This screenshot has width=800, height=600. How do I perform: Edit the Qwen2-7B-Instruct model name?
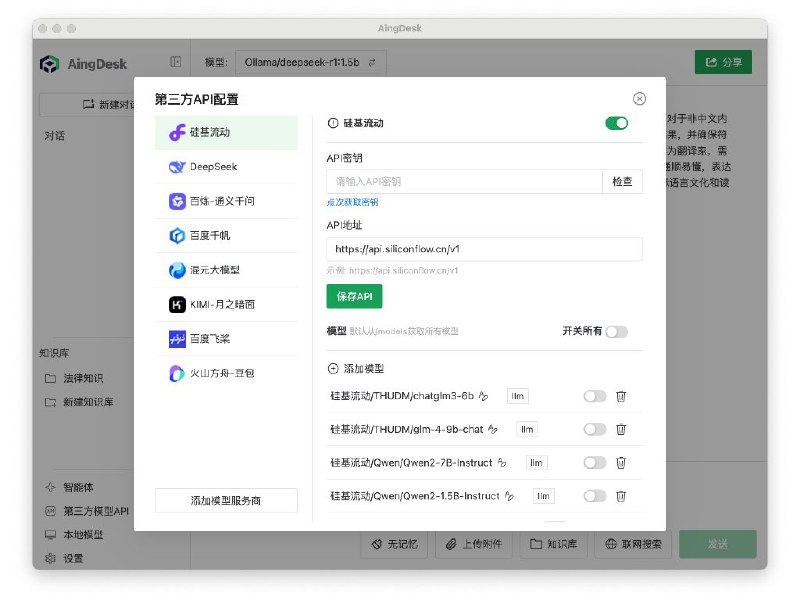click(x=502, y=463)
